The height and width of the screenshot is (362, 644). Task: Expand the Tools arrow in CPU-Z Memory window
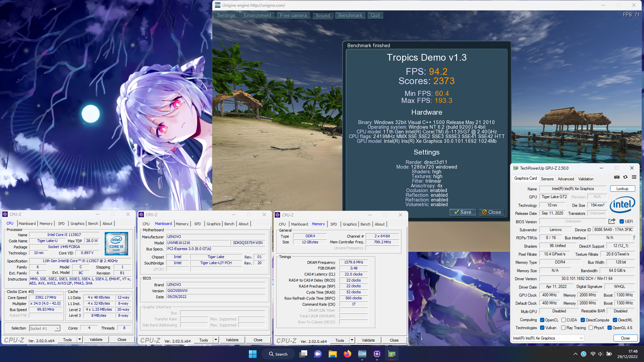click(x=352, y=340)
